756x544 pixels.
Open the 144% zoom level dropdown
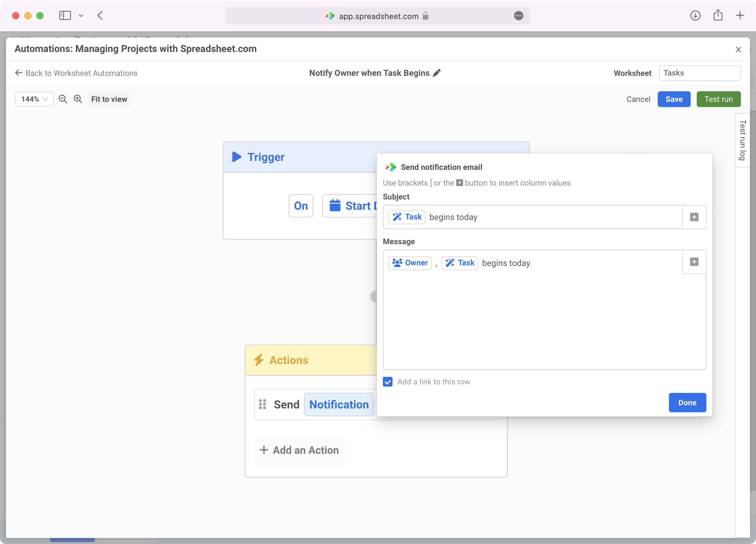pos(34,99)
